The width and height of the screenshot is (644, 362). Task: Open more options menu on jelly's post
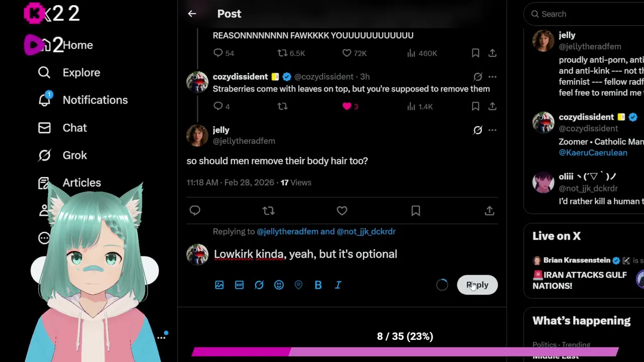click(492, 130)
